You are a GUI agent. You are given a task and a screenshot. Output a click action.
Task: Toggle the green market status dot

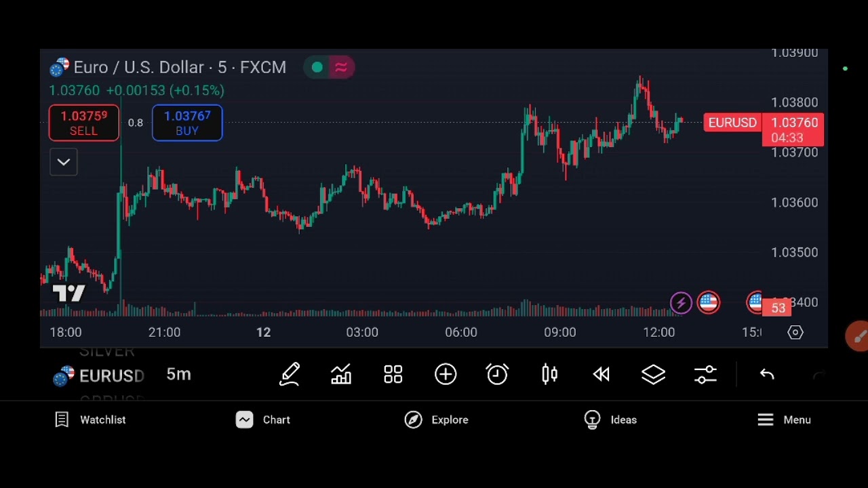coord(317,67)
